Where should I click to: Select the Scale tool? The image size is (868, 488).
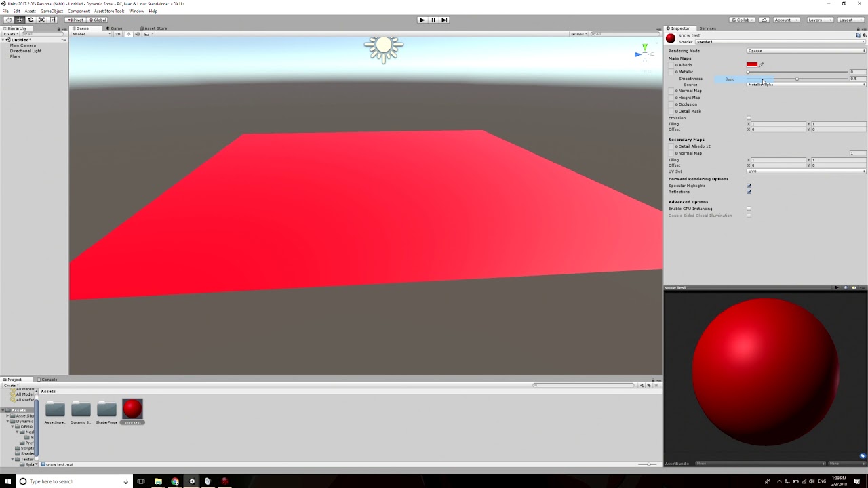click(41, 20)
